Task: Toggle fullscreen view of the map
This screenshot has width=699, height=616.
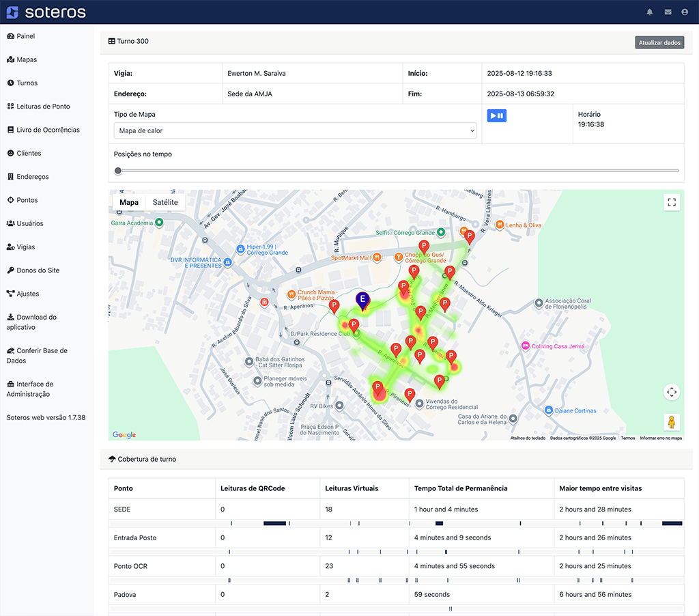Action: tap(672, 202)
